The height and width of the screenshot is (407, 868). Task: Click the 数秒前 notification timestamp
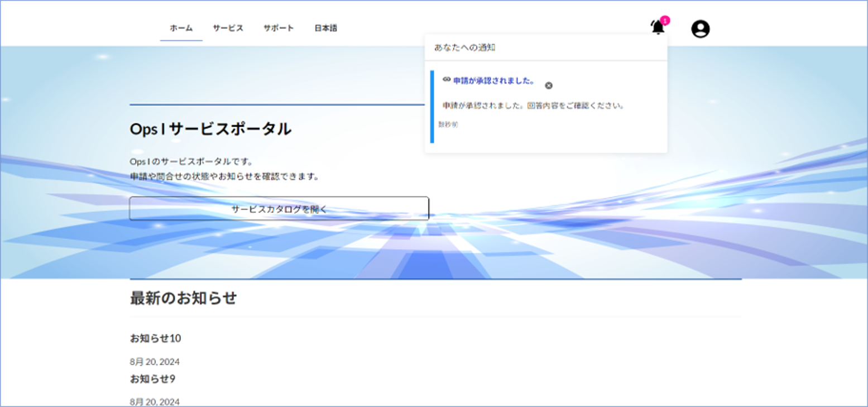coord(448,125)
